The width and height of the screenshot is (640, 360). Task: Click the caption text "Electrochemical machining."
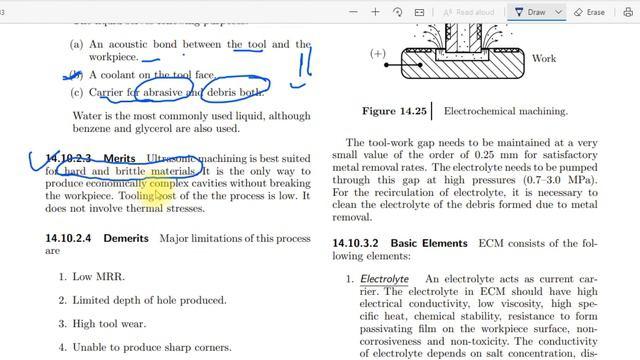(x=506, y=111)
